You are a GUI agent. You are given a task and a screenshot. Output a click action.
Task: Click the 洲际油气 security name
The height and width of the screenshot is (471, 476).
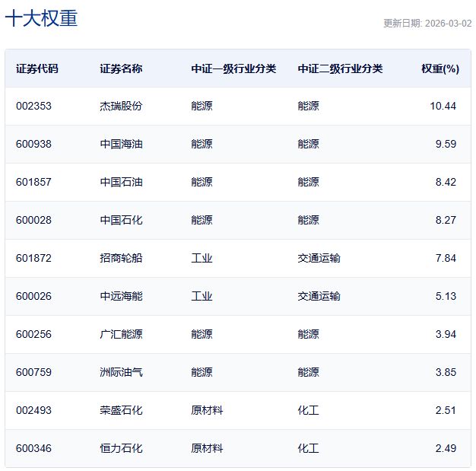click(121, 373)
